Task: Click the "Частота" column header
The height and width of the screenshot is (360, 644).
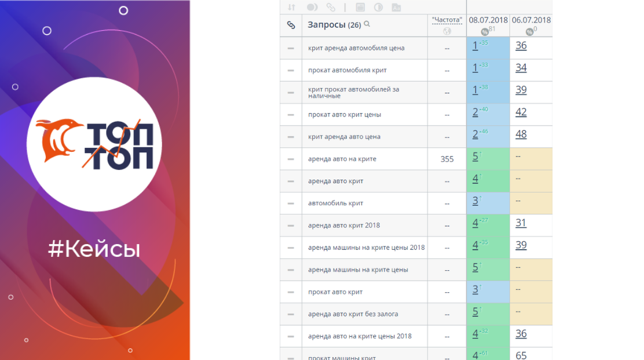Action: pos(447,20)
